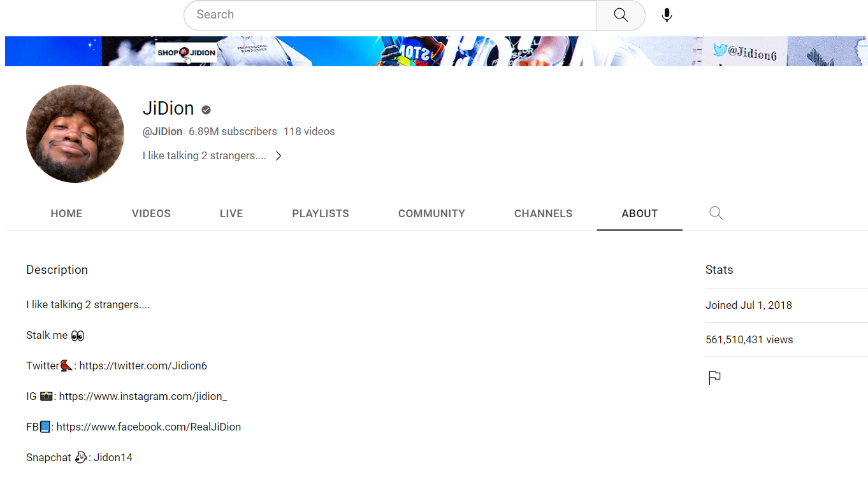Open the Shop JiDion banner link
This screenshot has height=484, width=868.
[x=187, y=53]
